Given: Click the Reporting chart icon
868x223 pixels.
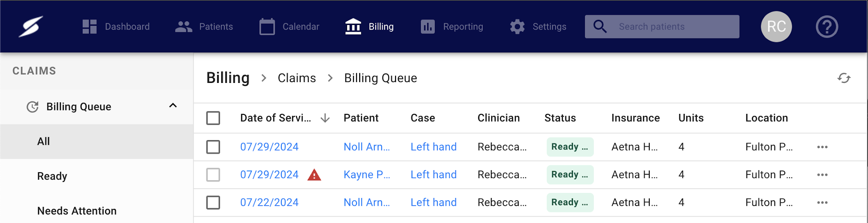Looking at the screenshot, I should 428,27.
